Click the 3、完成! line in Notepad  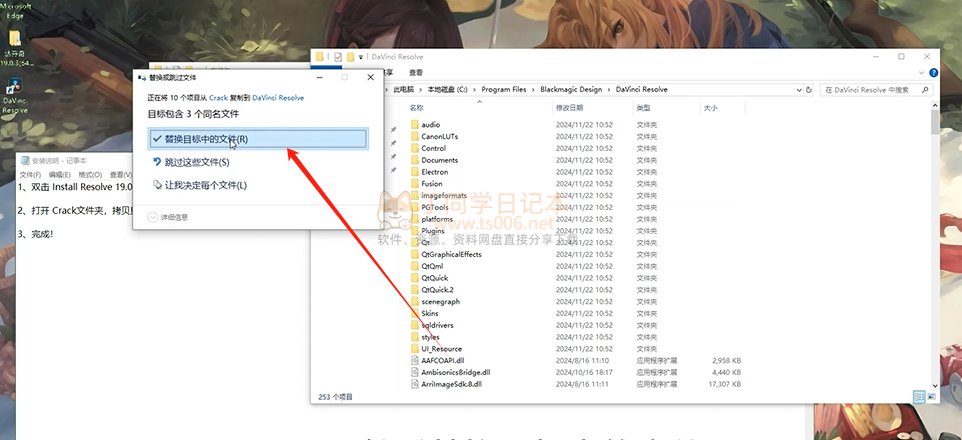pyautogui.click(x=35, y=234)
